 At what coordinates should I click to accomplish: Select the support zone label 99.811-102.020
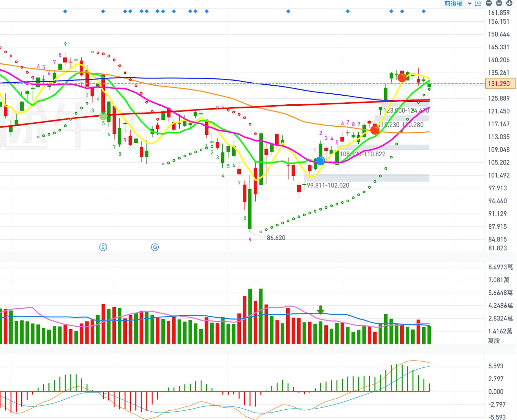[x=328, y=185]
